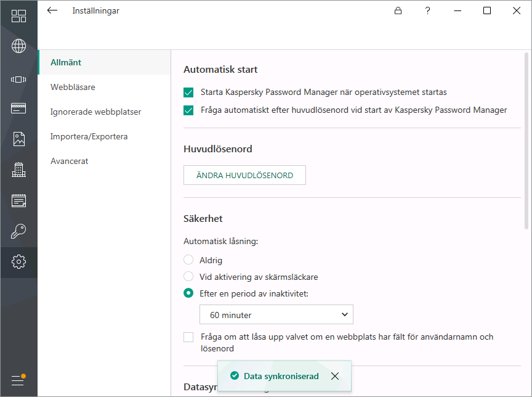Click the Automatisk låsning label
This screenshot has height=397, width=532.
point(221,241)
